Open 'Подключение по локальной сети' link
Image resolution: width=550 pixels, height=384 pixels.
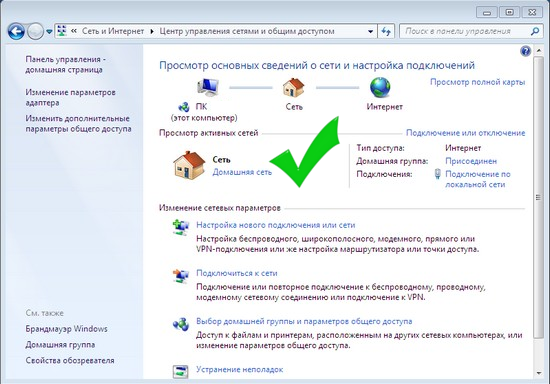pyautogui.click(x=478, y=179)
